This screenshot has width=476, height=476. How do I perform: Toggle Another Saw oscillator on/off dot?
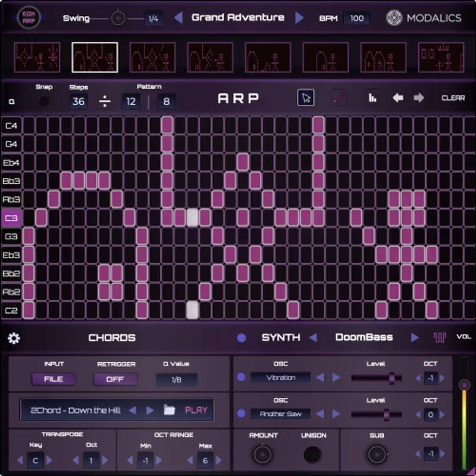[x=241, y=414]
